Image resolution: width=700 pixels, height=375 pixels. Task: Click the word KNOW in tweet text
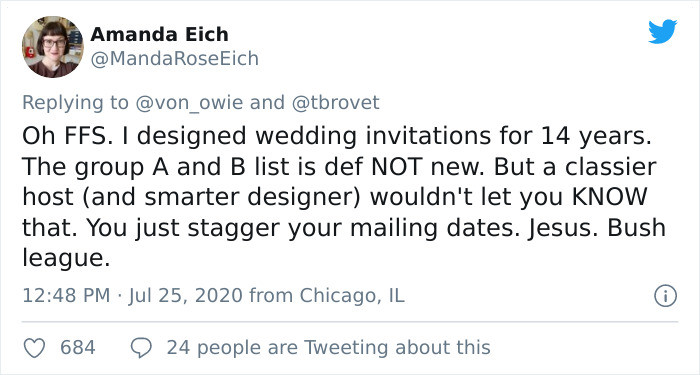pyautogui.click(x=609, y=197)
